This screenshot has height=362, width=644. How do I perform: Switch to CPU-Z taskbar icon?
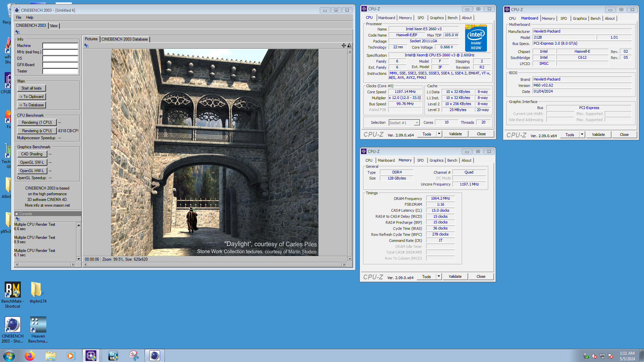(91, 356)
